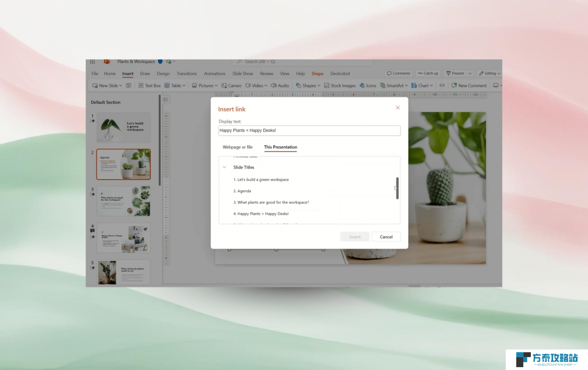
Task: Insert a Text Box
Action: [149, 86]
